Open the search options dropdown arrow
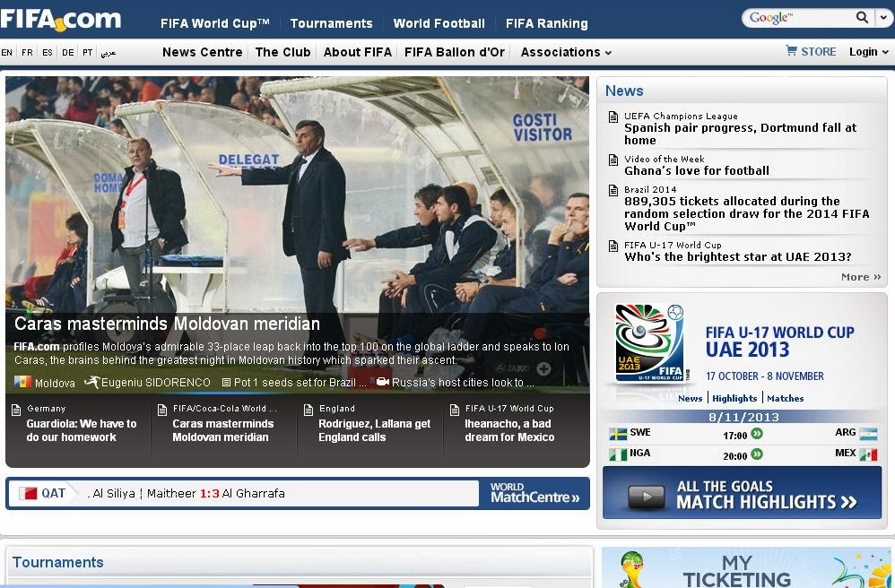The image size is (895, 588). point(883,18)
